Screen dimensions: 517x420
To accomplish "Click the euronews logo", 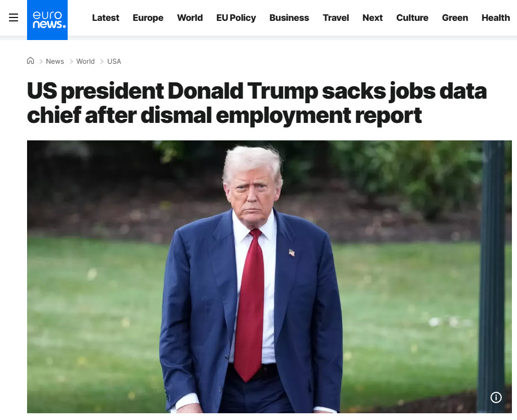I will click(x=47, y=20).
